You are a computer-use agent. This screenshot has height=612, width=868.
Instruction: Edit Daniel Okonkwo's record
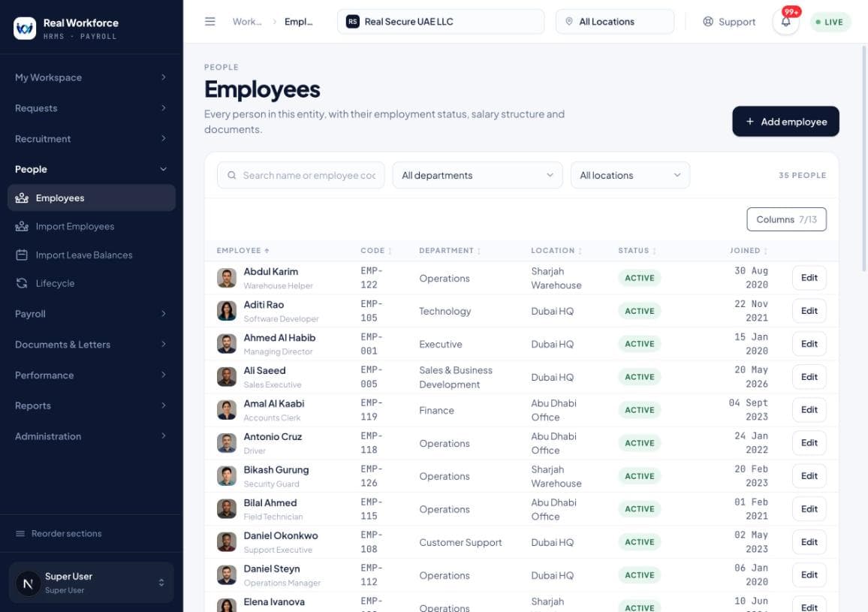click(x=809, y=542)
